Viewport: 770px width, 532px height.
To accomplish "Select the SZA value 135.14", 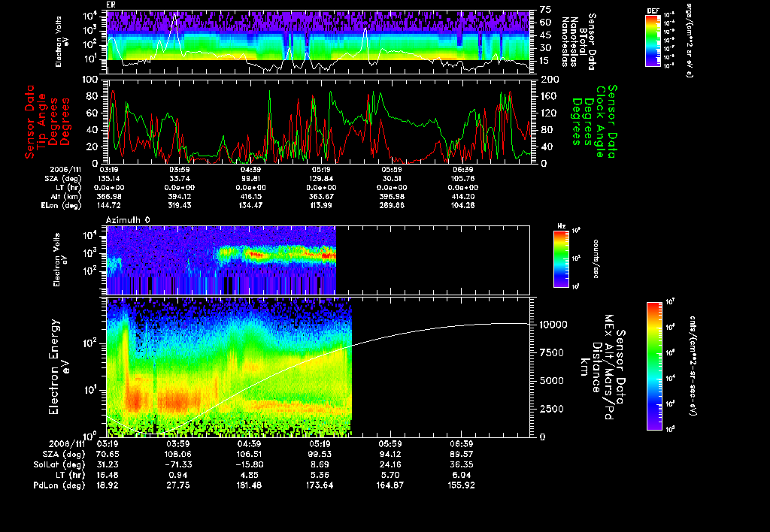I will (x=109, y=178).
